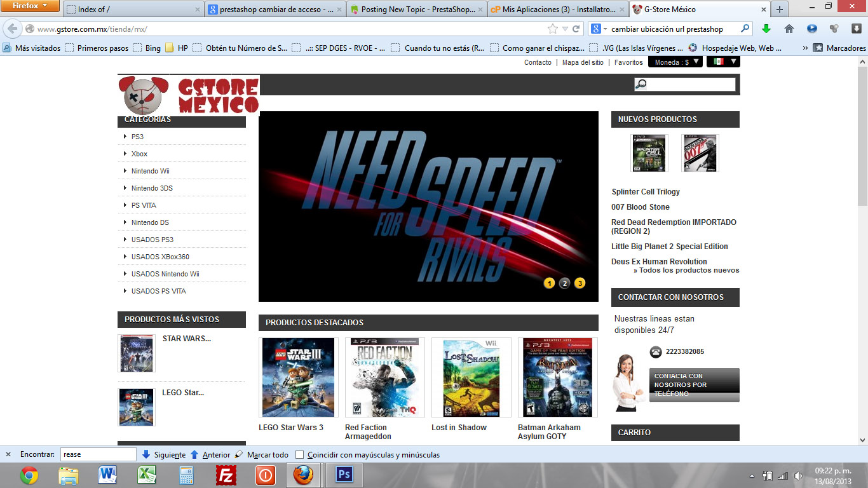Open Mapa del sitio link

(x=583, y=62)
